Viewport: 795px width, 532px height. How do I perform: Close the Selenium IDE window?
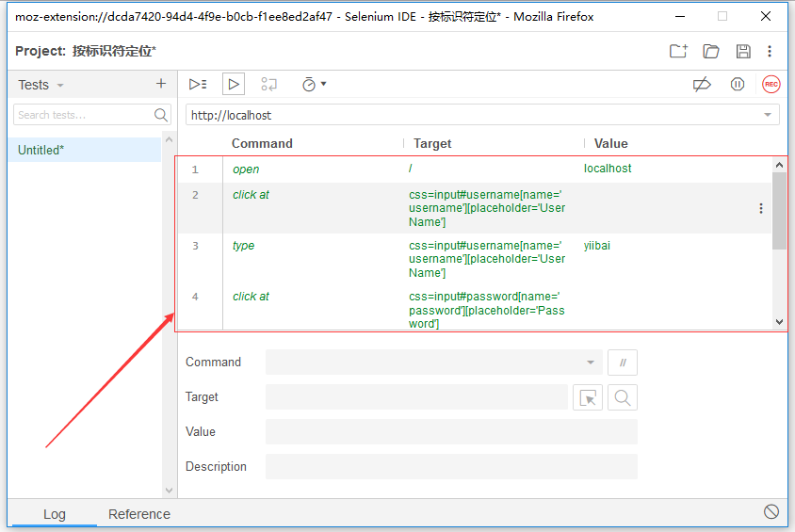(766, 16)
